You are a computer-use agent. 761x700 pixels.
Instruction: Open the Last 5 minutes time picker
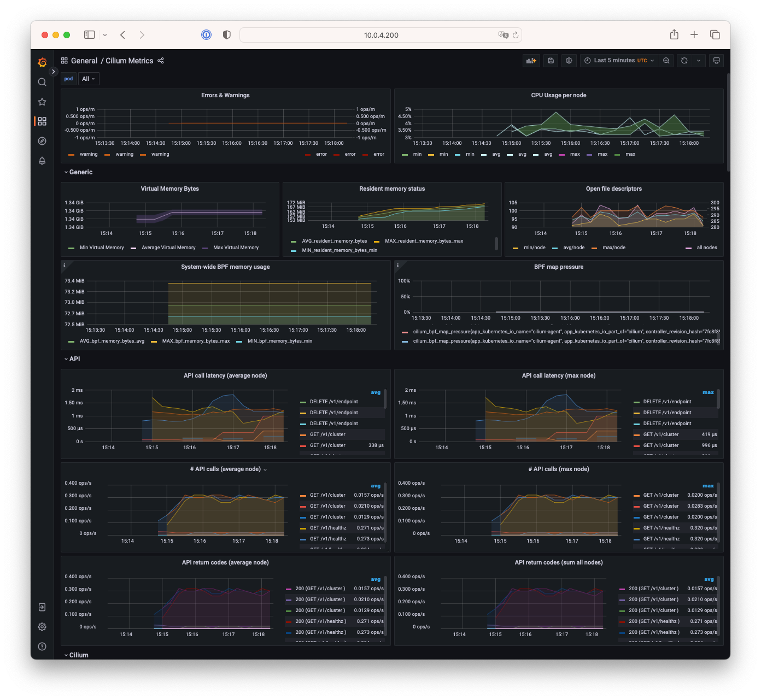pyautogui.click(x=619, y=61)
